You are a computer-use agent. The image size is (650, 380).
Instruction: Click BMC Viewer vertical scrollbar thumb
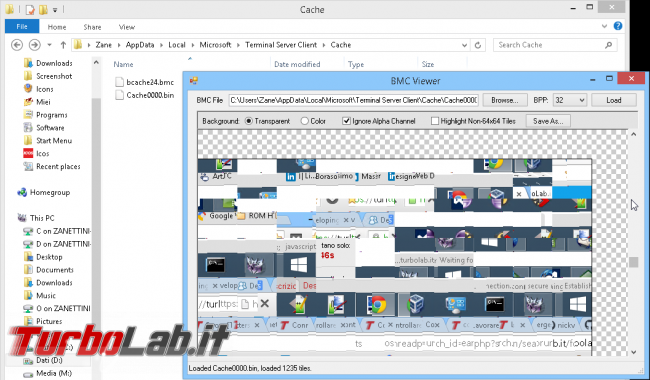pos(633,262)
